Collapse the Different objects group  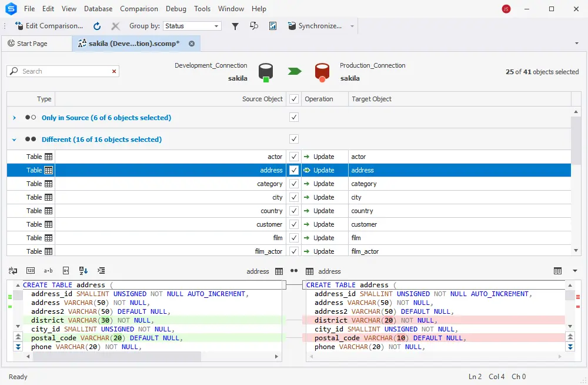(x=13, y=139)
